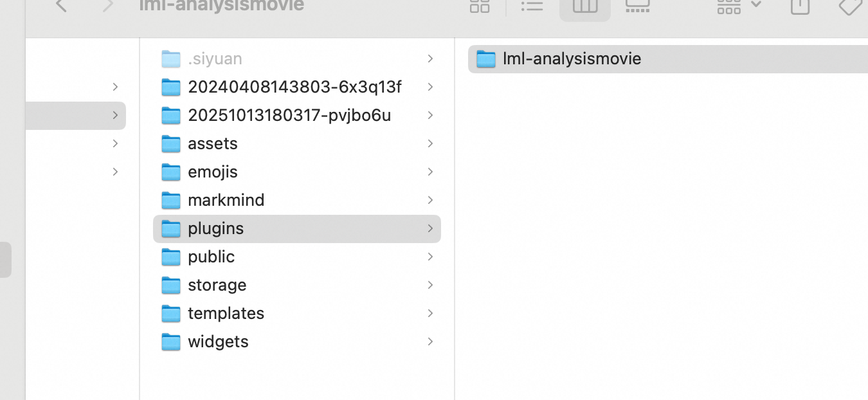Click the lml-analysismovie folder icon in right column
This screenshot has height=400, width=868.
click(486, 59)
